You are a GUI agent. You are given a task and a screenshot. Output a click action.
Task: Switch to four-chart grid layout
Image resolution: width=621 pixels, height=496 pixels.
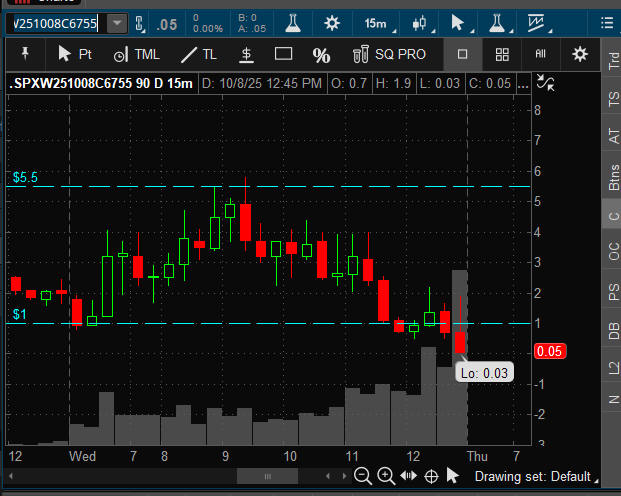click(x=502, y=55)
